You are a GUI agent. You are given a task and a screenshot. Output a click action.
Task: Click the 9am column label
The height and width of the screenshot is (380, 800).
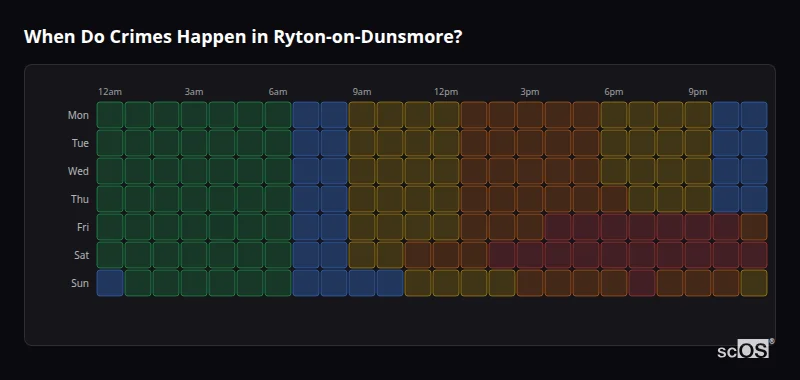coord(362,92)
